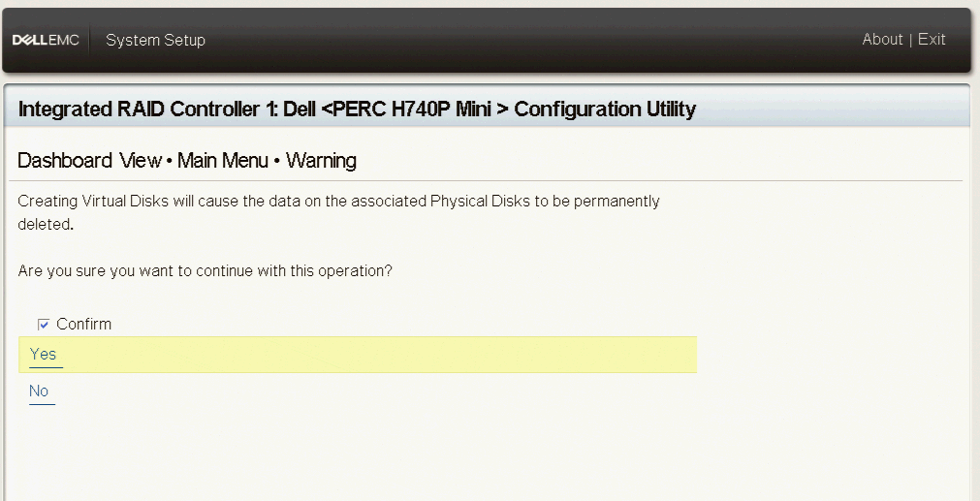Click the separator between About and Exit
This screenshot has width=980, height=501.
pos(910,40)
